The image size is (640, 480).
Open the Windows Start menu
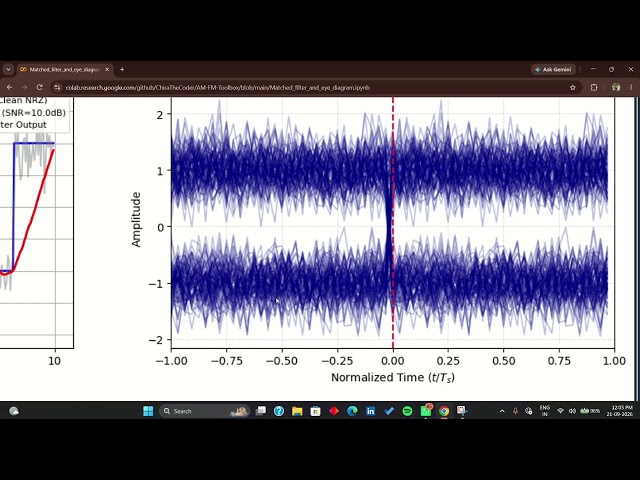[x=148, y=411]
